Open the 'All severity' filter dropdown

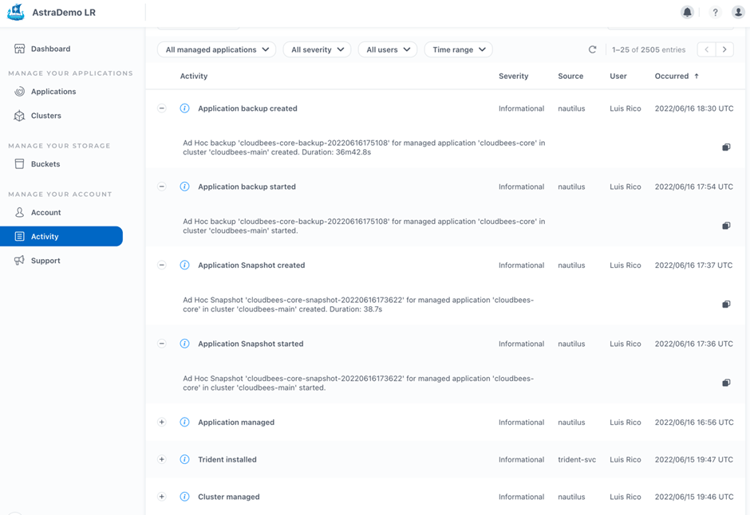317,49
